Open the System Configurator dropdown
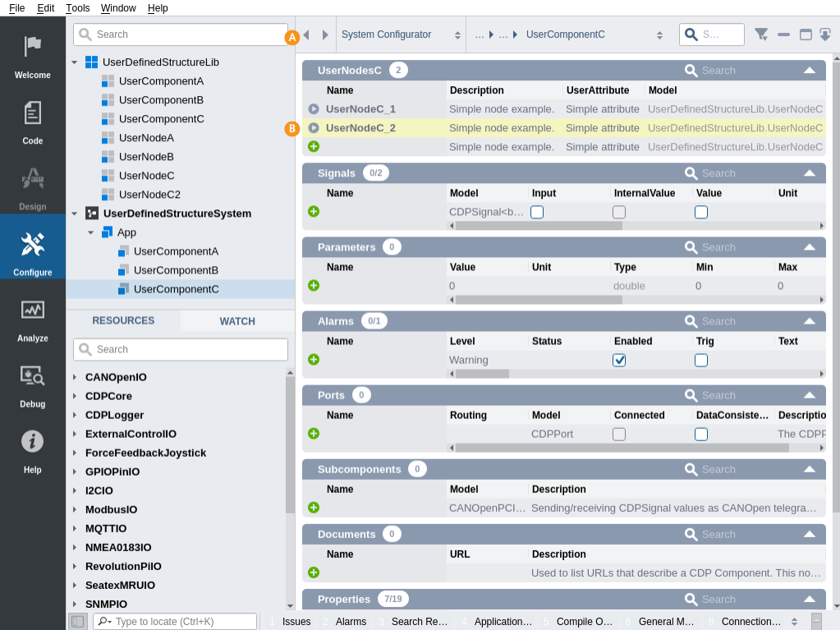 (x=402, y=34)
